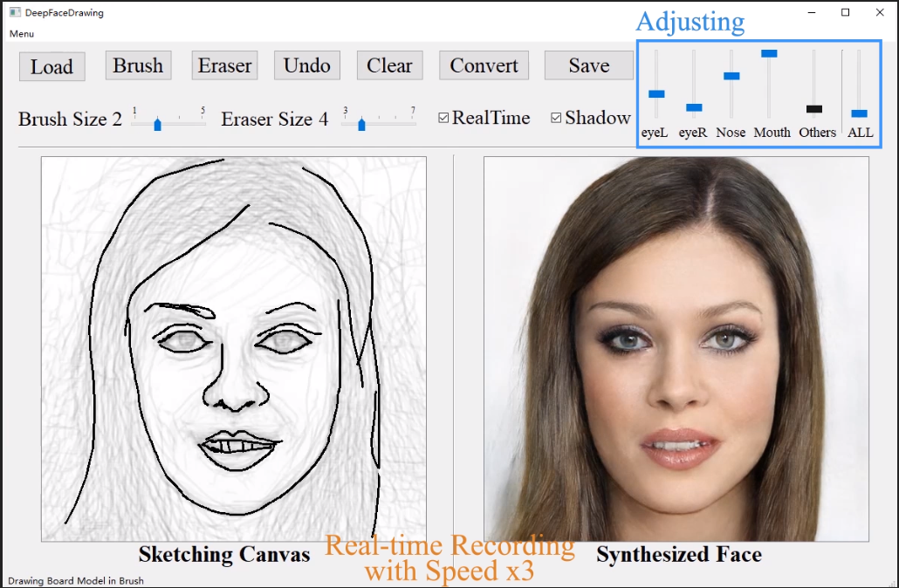The width and height of the screenshot is (899, 588).
Task: Click the DeepFaceDrawing app icon in title bar
Action: (x=14, y=13)
